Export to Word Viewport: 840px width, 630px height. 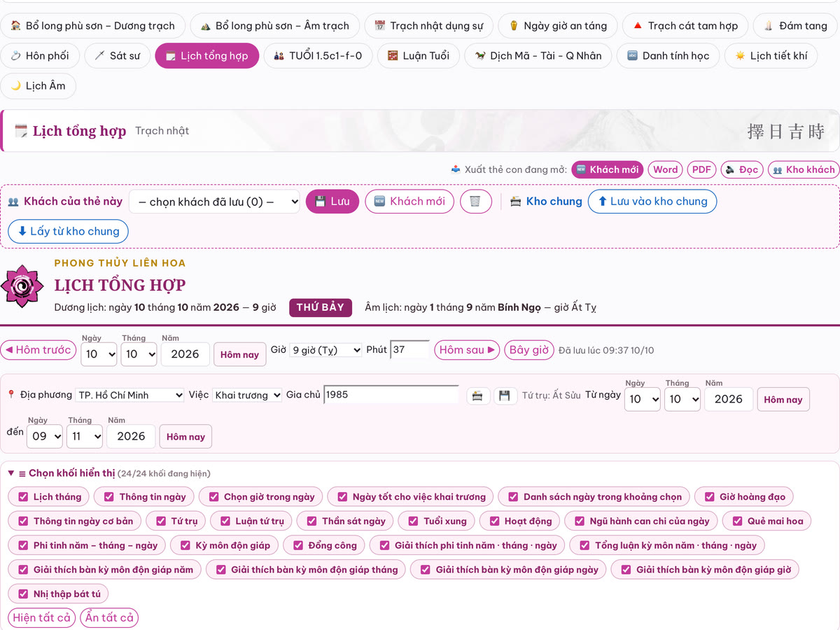coord(665,169)
